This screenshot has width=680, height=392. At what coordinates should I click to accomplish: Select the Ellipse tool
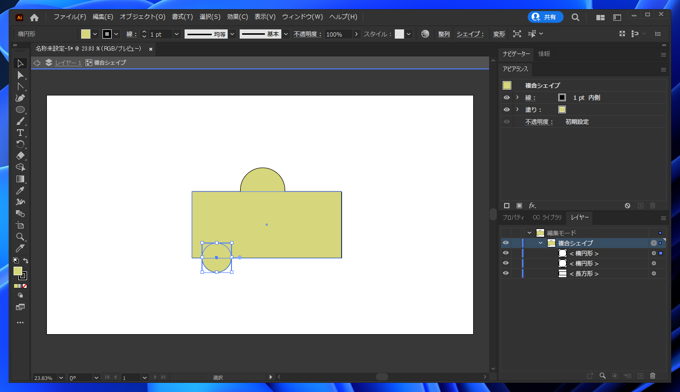tap(20, 110)
